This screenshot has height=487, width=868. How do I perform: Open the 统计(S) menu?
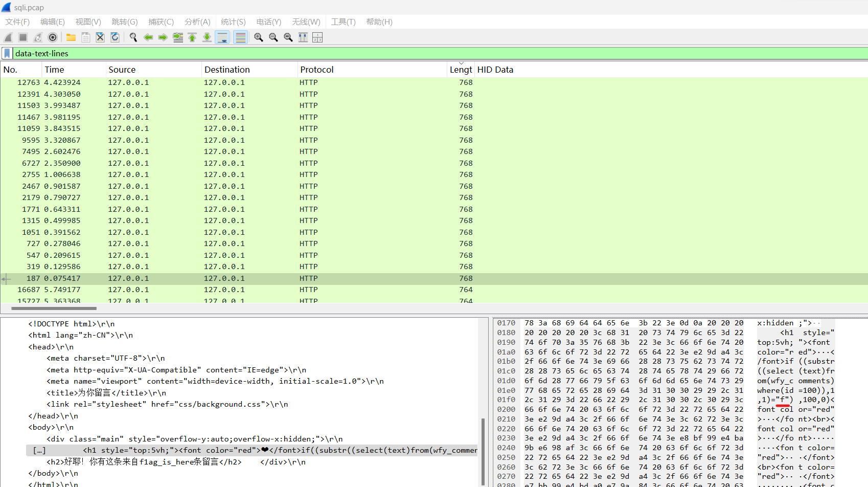point(233,22)
